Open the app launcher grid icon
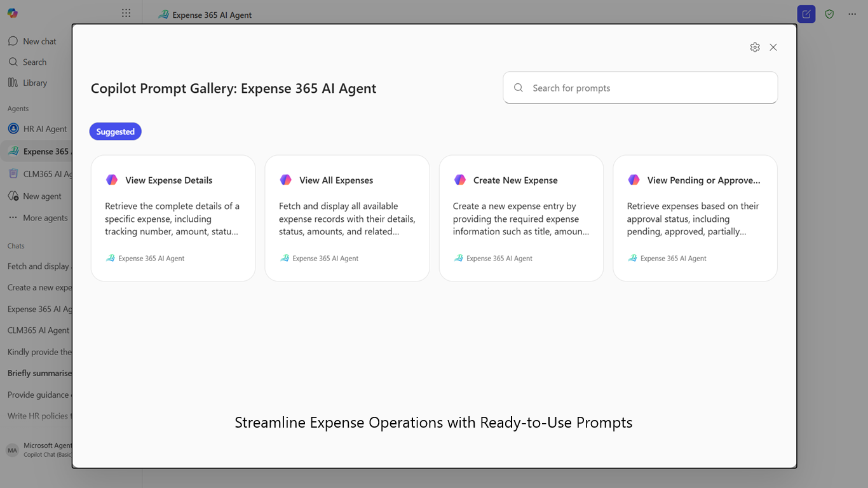Screen dimensions: 868x488 tap(126, 13)
